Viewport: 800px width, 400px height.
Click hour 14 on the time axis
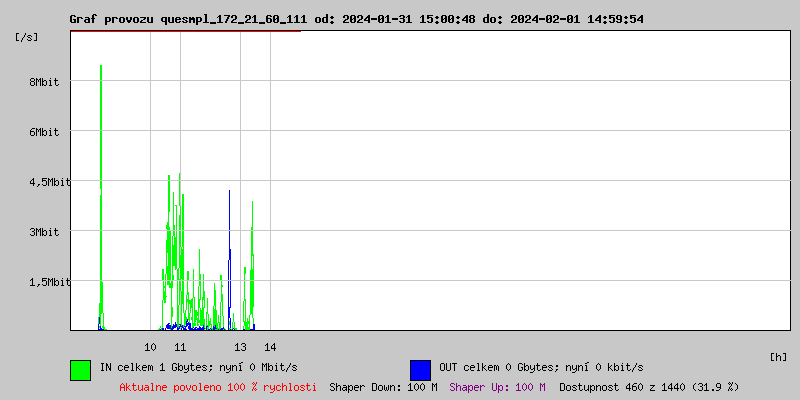coord(270,347)
